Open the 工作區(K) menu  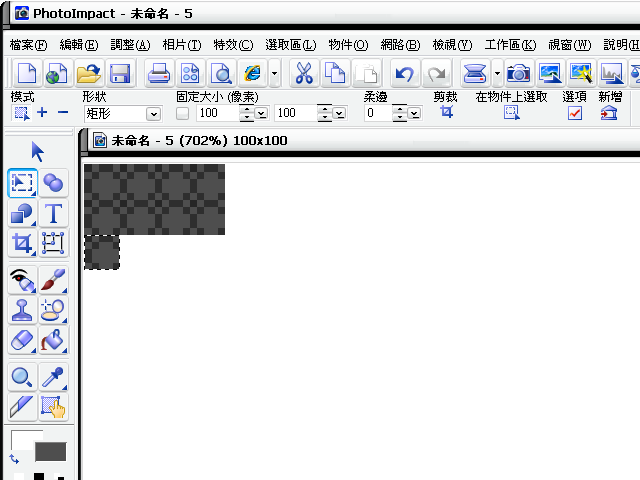tap(510, 44)
